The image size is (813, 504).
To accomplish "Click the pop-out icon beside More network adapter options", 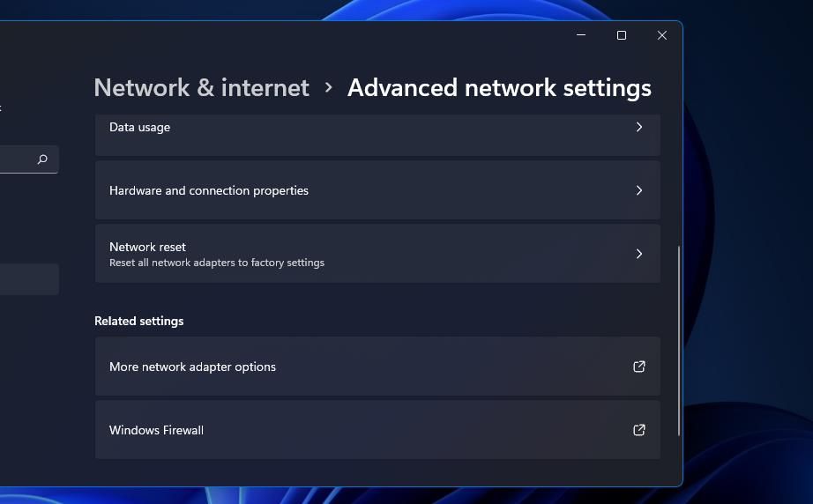I will (638, 367).
